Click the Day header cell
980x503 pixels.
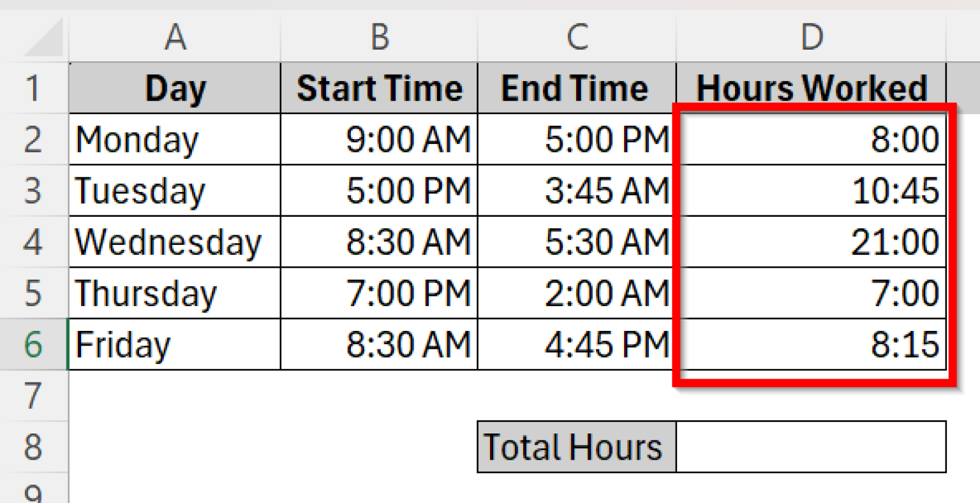[x=175, y=87]
